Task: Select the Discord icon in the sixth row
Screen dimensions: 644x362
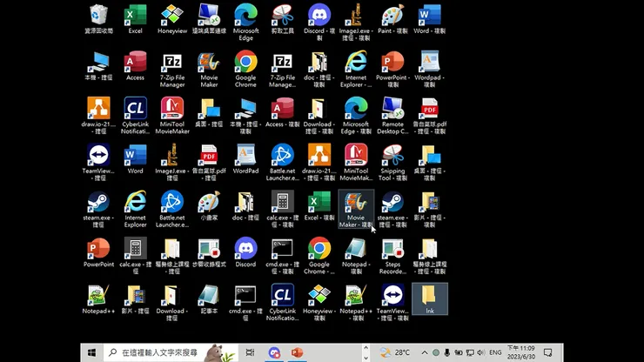Action: click(x=245, y=252)
